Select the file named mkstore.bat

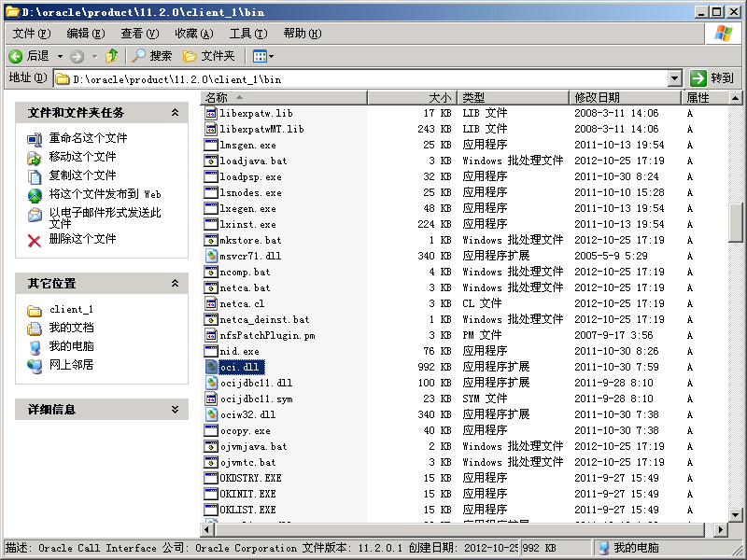250,241
